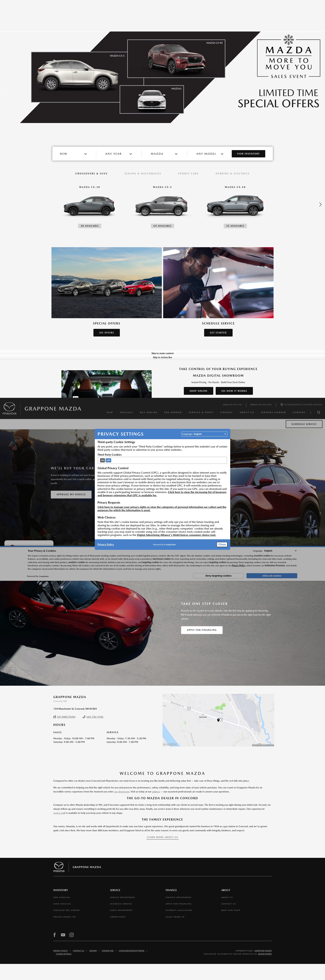Open the Owners Corner menu

click(274, 412)
